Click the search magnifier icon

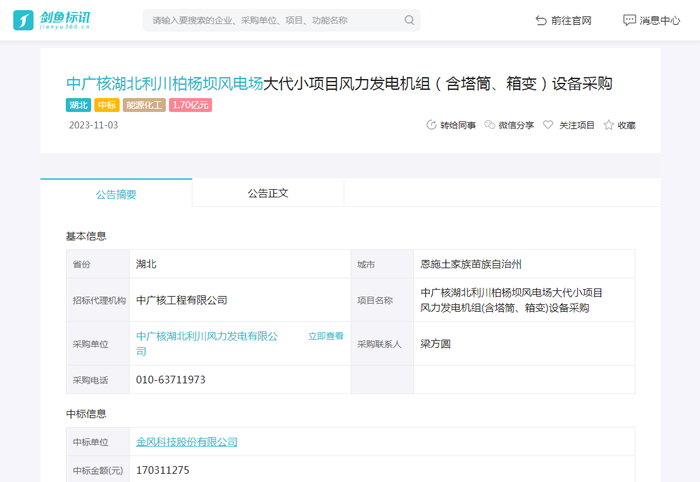click(409, 20)
